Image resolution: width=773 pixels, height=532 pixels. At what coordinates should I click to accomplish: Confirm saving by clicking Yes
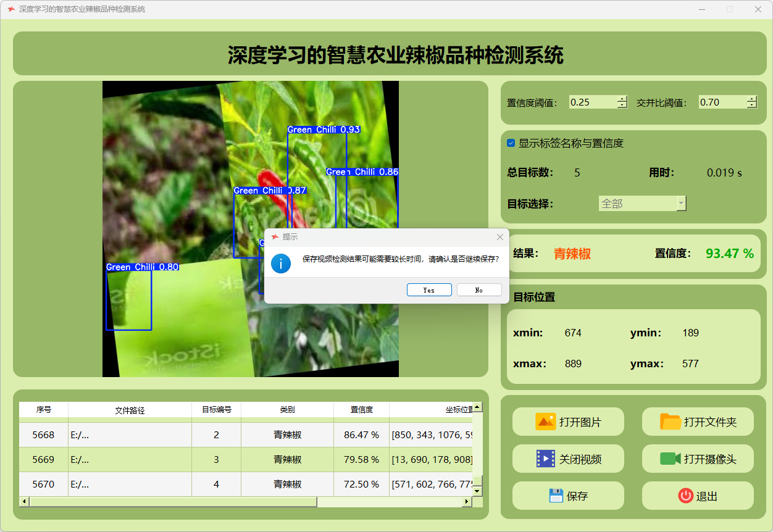429,290
